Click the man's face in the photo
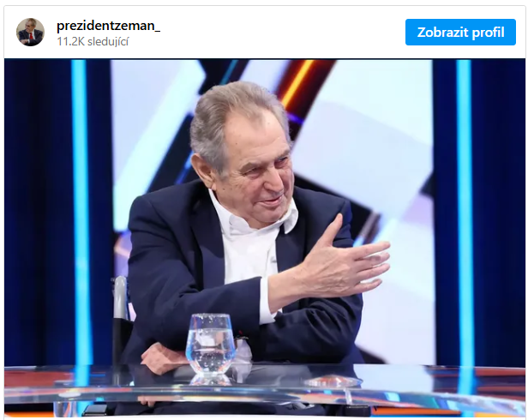 tap(261, 170)
